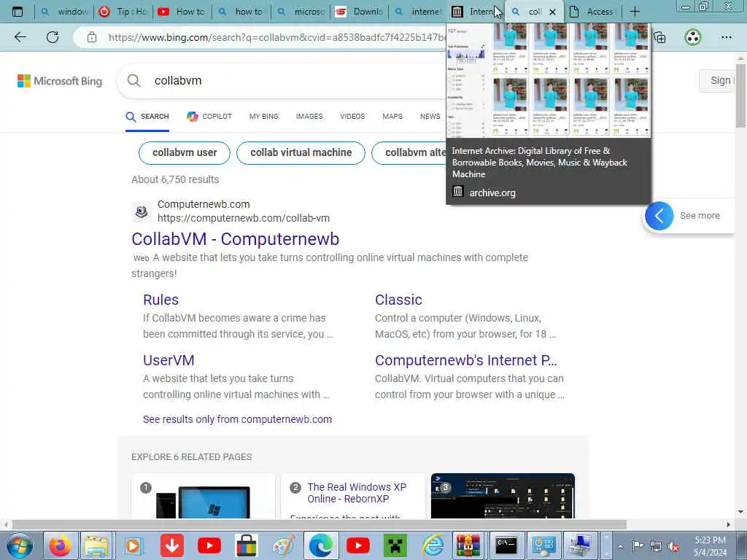Reload the page with the refresh icon
The image size is (747, 560).
coord(53,37)
